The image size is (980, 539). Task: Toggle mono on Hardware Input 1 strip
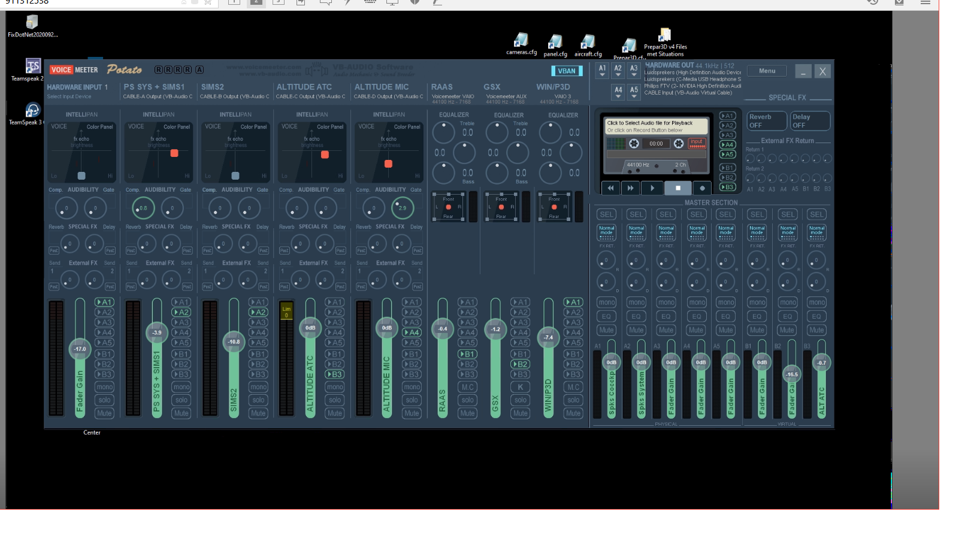104,387
